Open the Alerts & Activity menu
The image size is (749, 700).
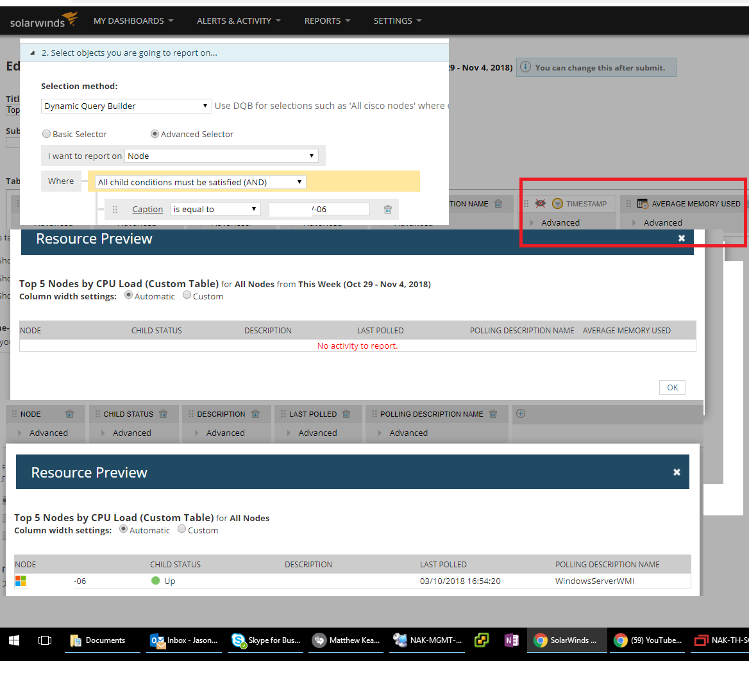click(239, 21)
